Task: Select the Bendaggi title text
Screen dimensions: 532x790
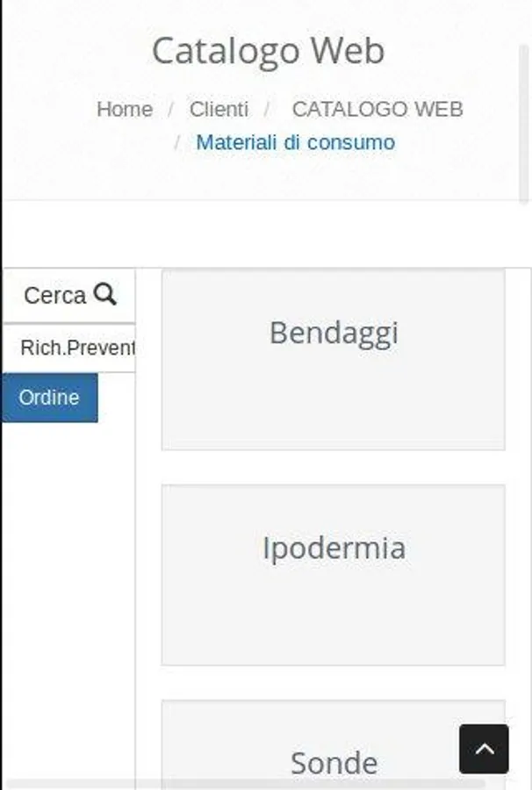Action: pos(334,334)
